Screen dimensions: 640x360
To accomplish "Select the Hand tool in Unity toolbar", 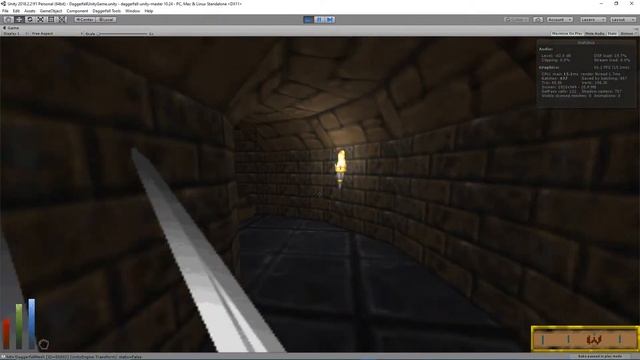I will [x=8, y=20].
